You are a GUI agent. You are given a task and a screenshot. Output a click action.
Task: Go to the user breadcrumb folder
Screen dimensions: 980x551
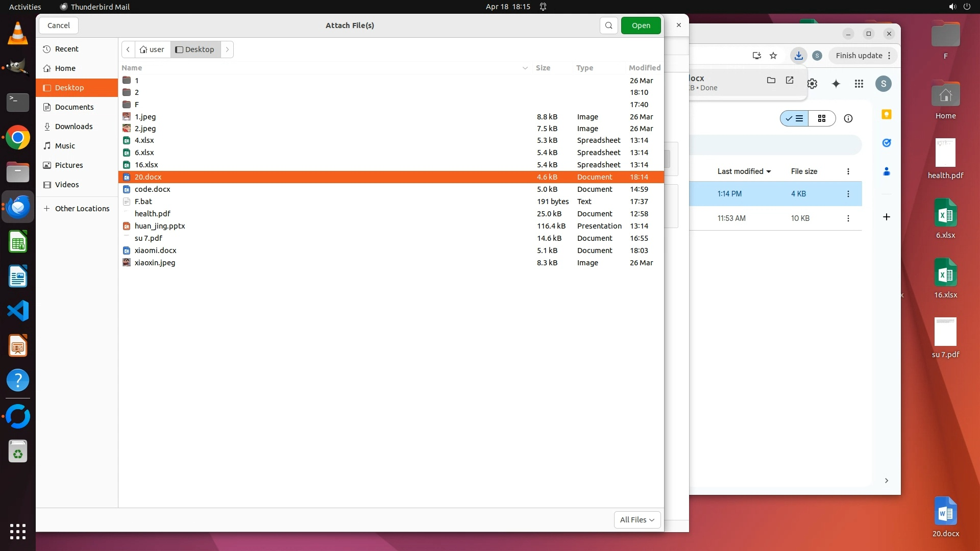[x=152, y=49]
